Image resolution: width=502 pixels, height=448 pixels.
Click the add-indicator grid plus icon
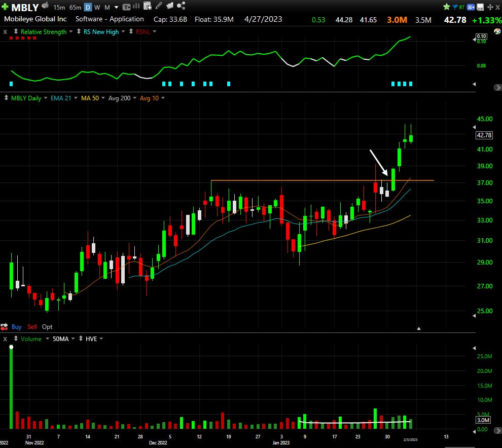[x=147, y=6]
